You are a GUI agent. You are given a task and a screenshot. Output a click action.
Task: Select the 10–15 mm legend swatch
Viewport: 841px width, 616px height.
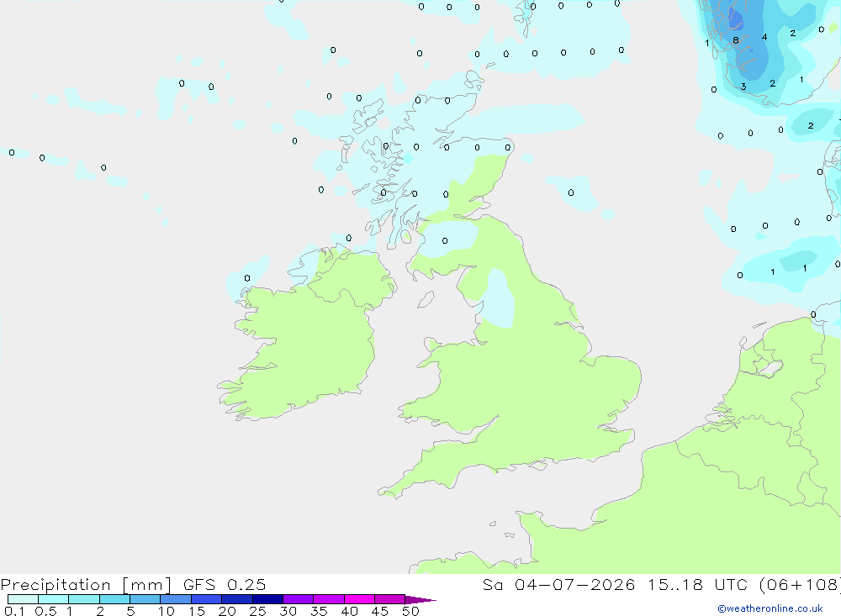(x=176, y=599)
